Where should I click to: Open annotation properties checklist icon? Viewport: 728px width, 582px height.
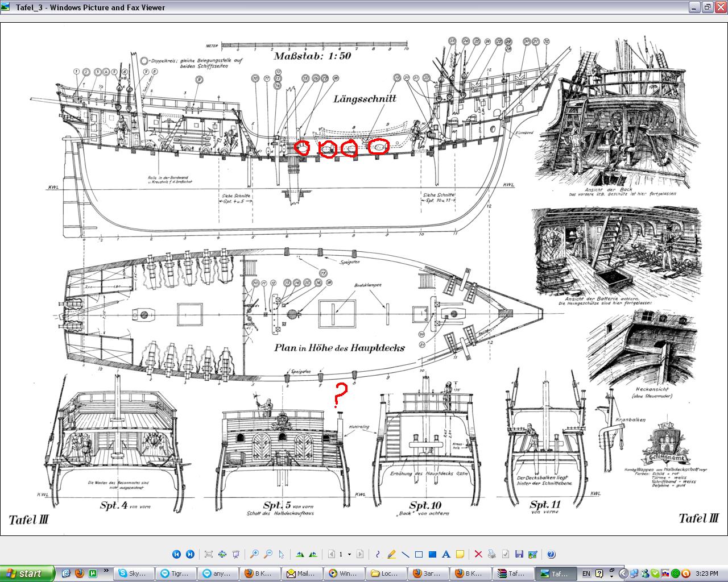[505, 554]
